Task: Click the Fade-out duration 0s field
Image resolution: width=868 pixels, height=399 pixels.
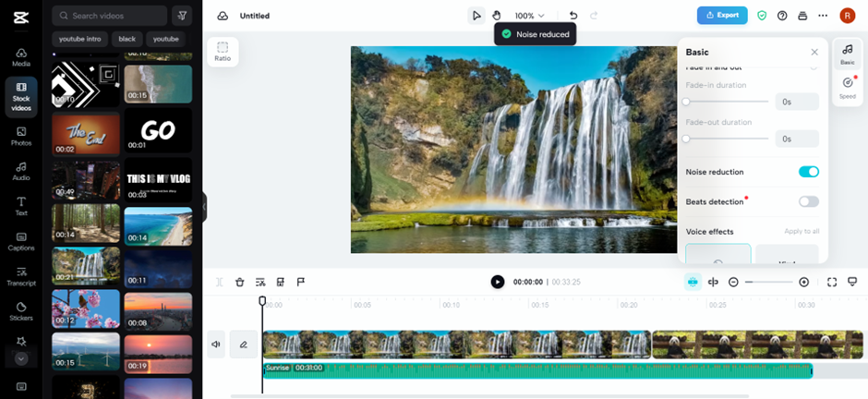Action: click(x=797, y=139)
